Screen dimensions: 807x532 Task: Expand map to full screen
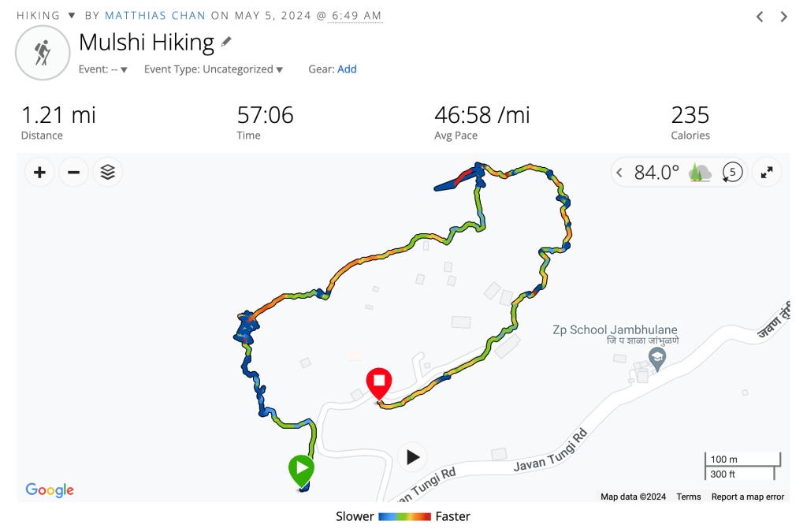(x=767, y=172)
